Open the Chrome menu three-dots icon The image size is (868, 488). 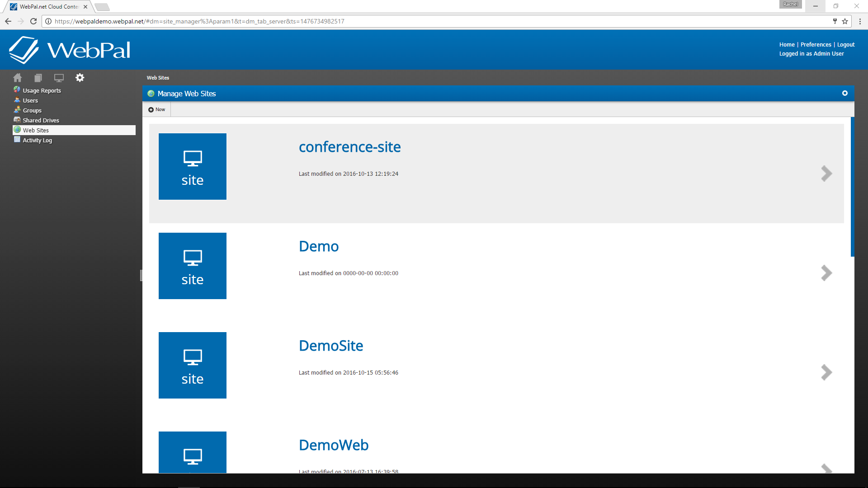coord(860,21)
